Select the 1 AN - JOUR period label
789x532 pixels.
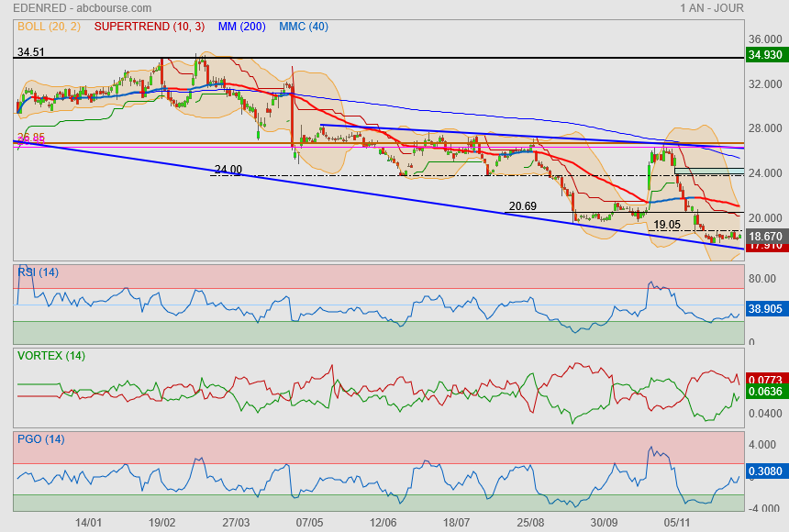(x=712, y=8)
